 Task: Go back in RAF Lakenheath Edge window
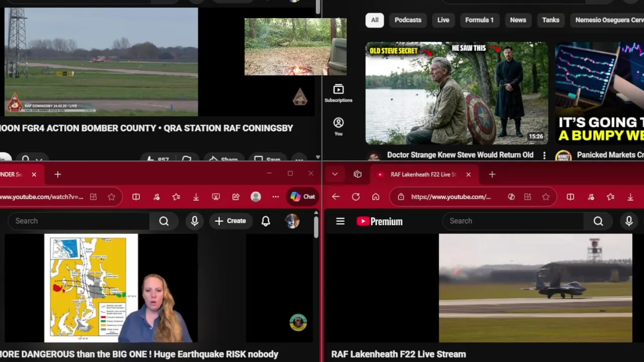336,197
